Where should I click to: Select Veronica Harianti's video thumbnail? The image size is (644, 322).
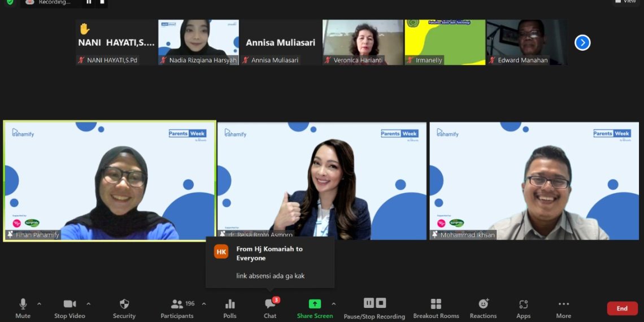coord(363,42)
